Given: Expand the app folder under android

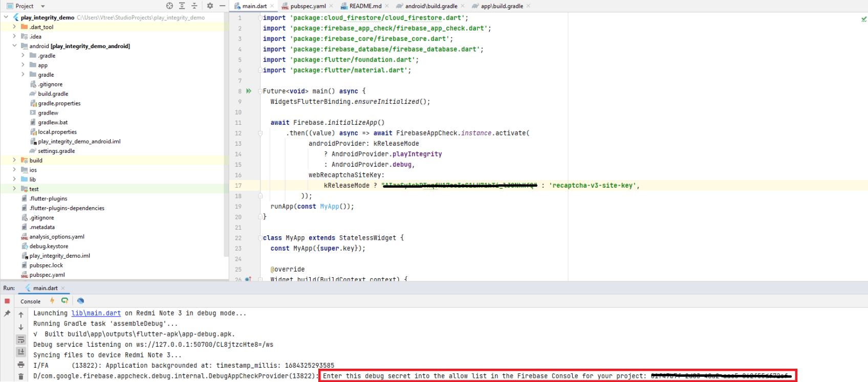Looking at the screenshot, I should [x=23, y=65].
